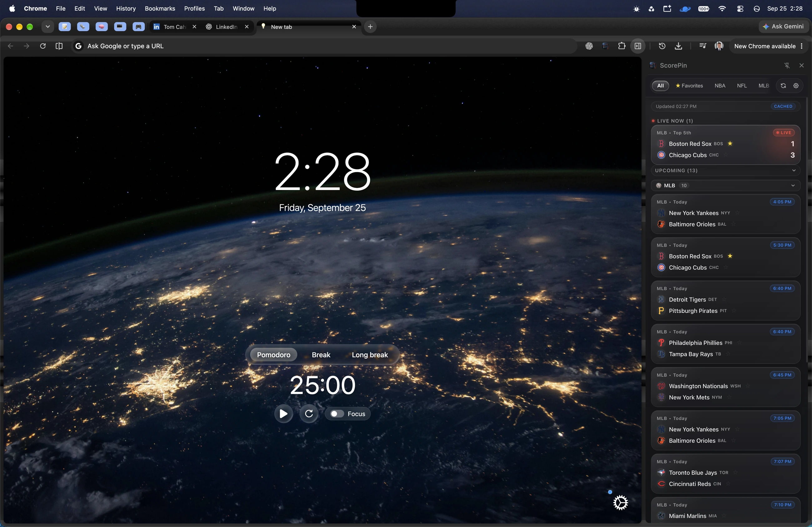Toggle the Focus switch on
The image size is (812, 527).
point(337,413)
